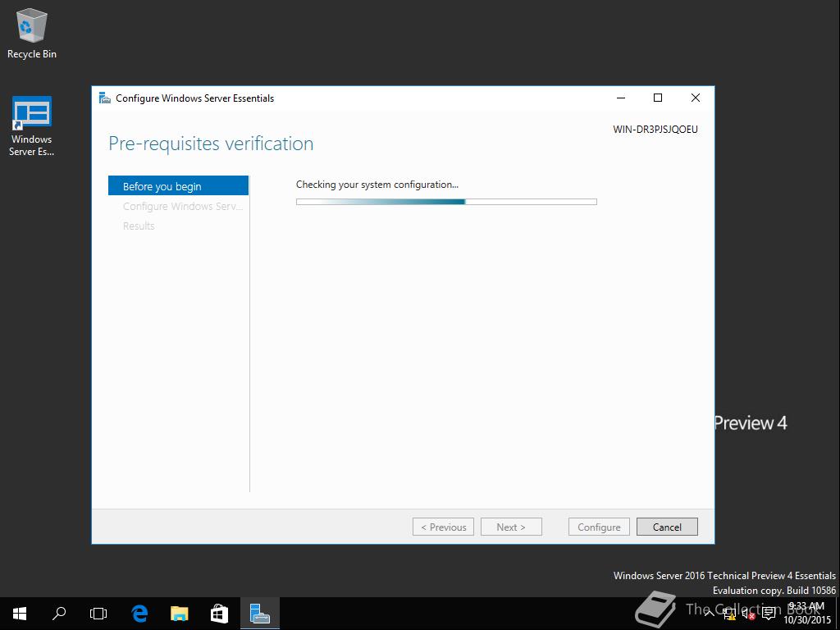Click the Previous button

[443, 527]
